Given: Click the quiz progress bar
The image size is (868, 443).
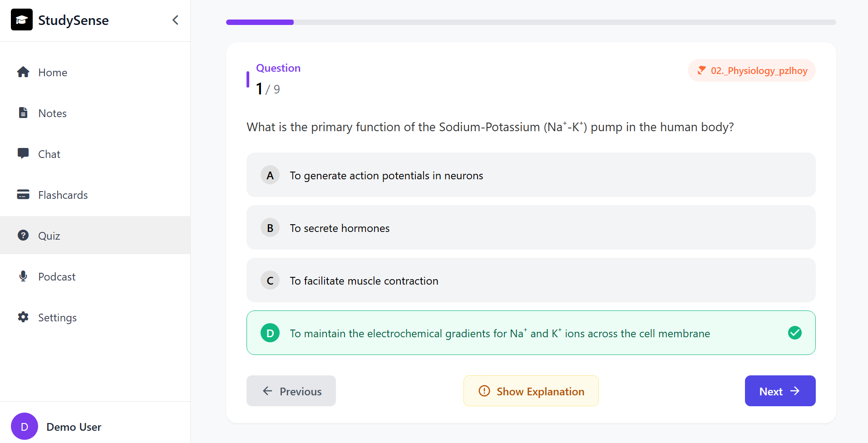Looking at the screenshot, I should tap(531, 22).
